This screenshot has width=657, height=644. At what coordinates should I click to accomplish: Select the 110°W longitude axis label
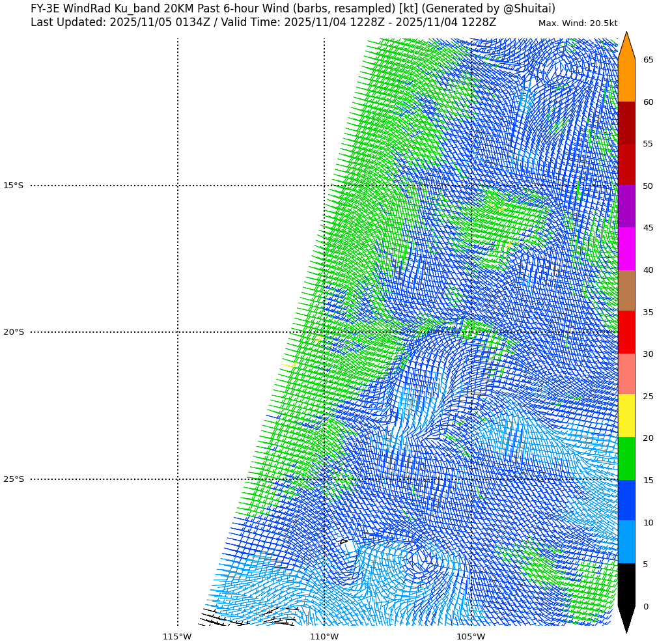tap(324, 636)
